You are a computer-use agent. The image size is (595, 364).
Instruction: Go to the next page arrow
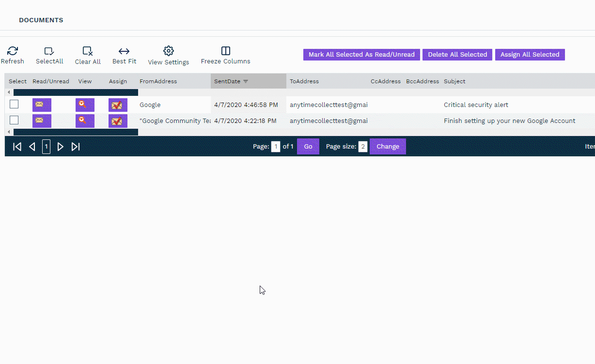pos(61,147)
